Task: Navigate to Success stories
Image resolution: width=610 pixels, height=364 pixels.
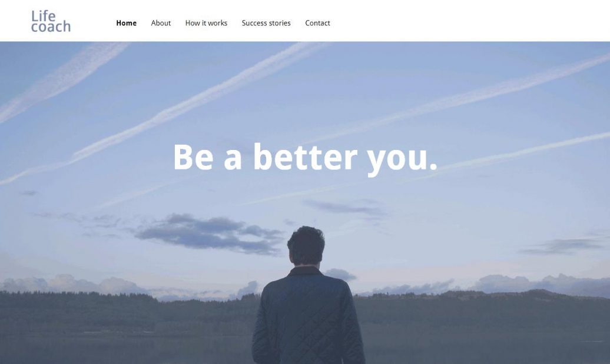Action: [x=266, y=23]
